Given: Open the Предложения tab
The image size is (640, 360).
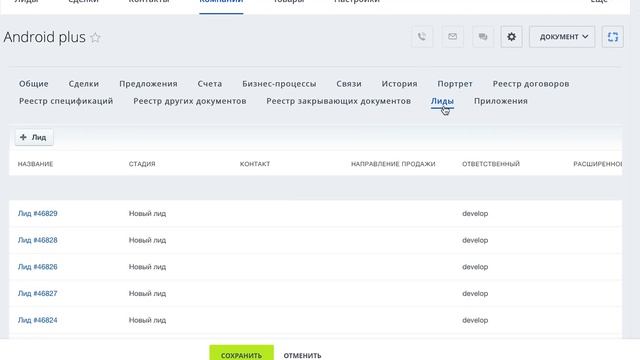Looking at the screenshot, I should tap(148, 84).
